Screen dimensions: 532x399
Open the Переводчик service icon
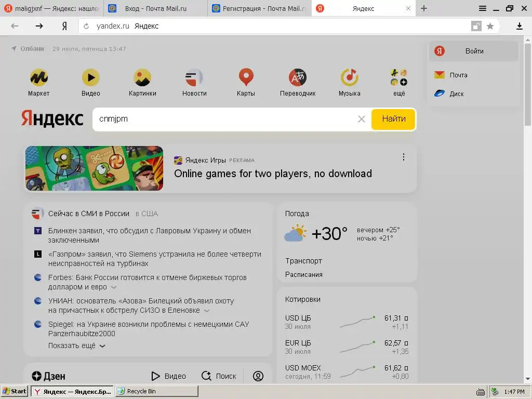click(x=298, y=78)
